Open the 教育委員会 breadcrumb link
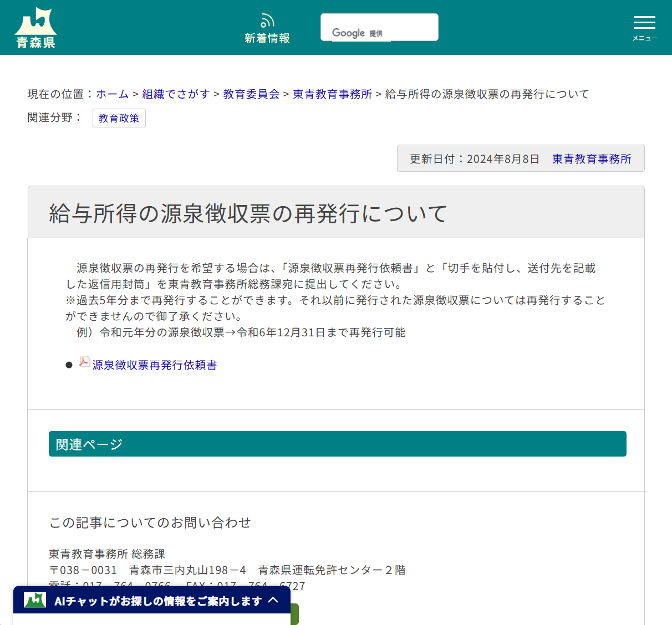Viewport: 672px width, 625px height. [251, 94]
